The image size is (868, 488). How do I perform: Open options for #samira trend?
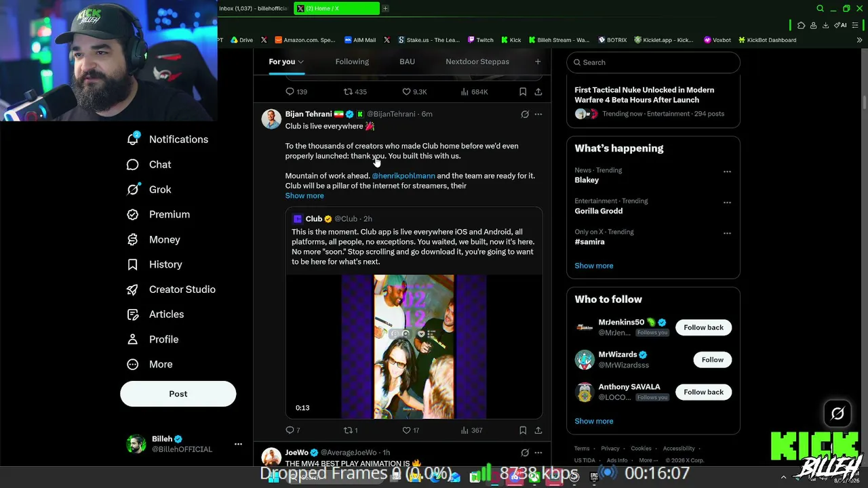tap(727, 233)
